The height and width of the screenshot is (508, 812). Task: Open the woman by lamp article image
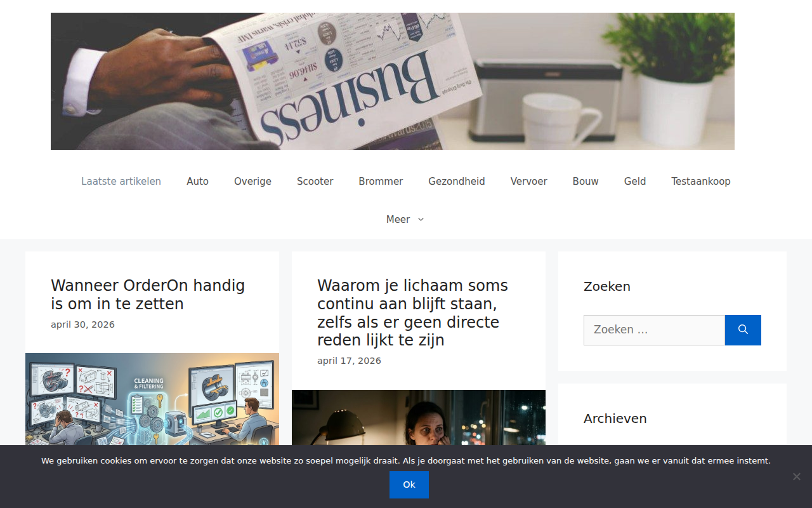[419, 417]
